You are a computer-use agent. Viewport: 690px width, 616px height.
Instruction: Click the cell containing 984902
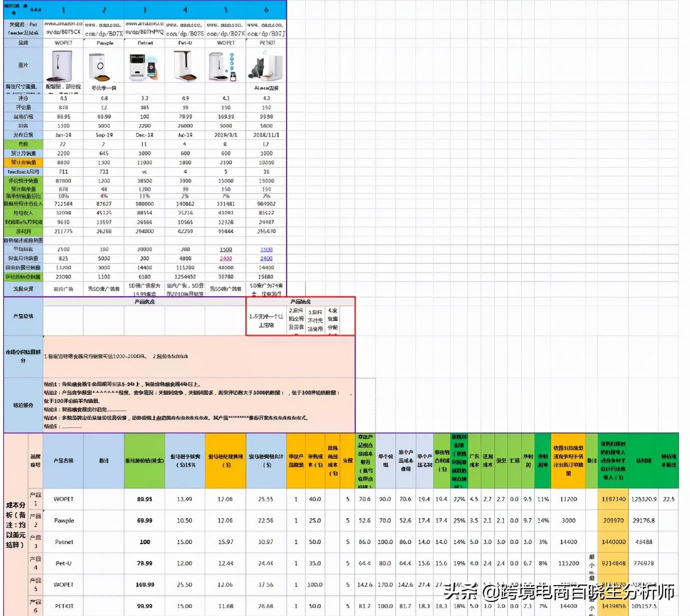267,204
